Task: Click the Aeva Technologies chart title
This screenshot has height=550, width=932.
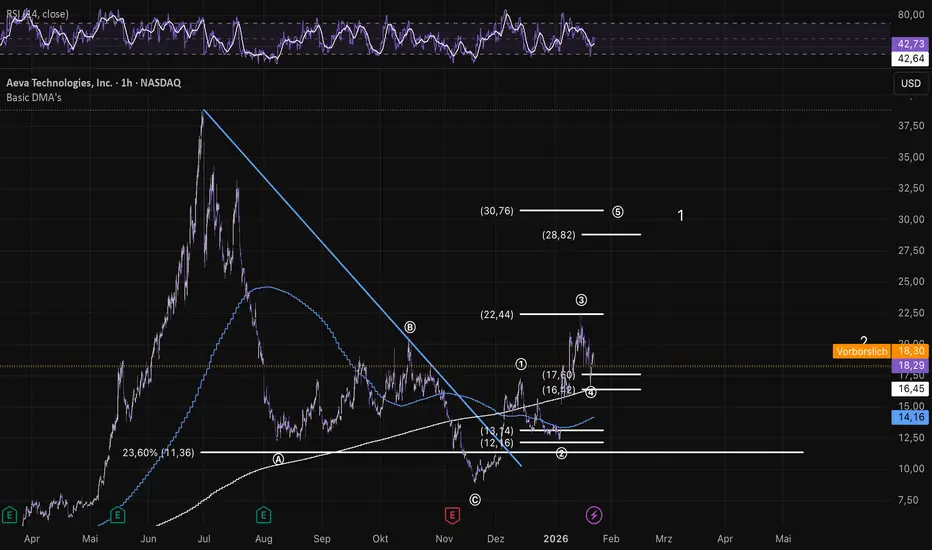Action: (93, 83)
